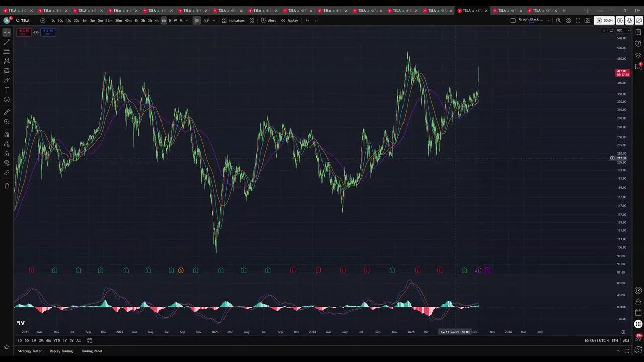Toggle ETH extended trading hours

[x=615, y=340]
